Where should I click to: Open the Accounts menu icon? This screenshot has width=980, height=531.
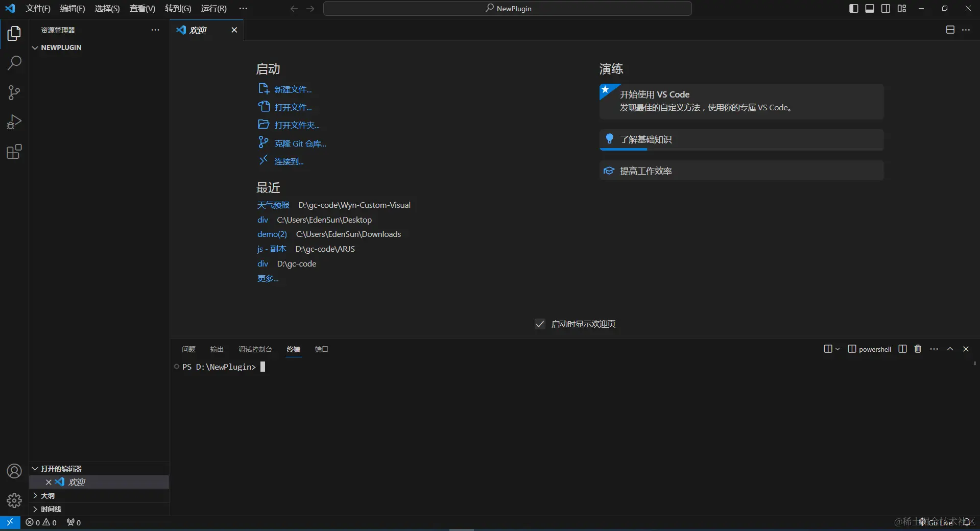pos(14,471)
